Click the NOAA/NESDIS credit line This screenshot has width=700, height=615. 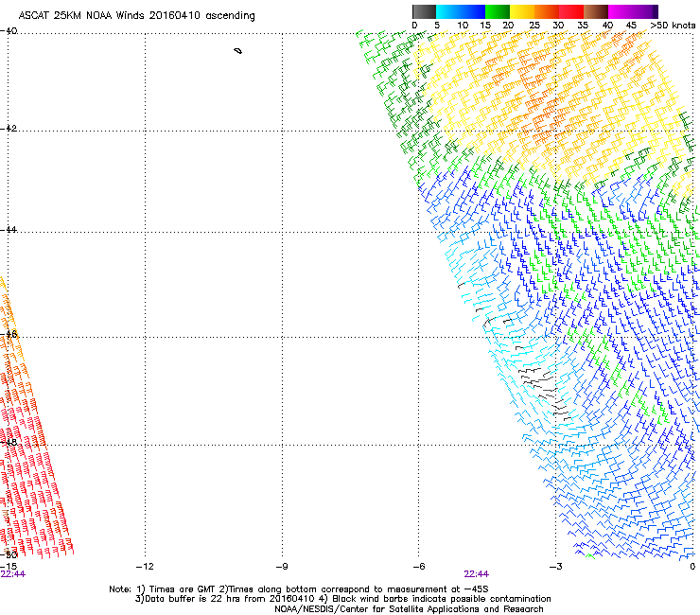[409, 609]
